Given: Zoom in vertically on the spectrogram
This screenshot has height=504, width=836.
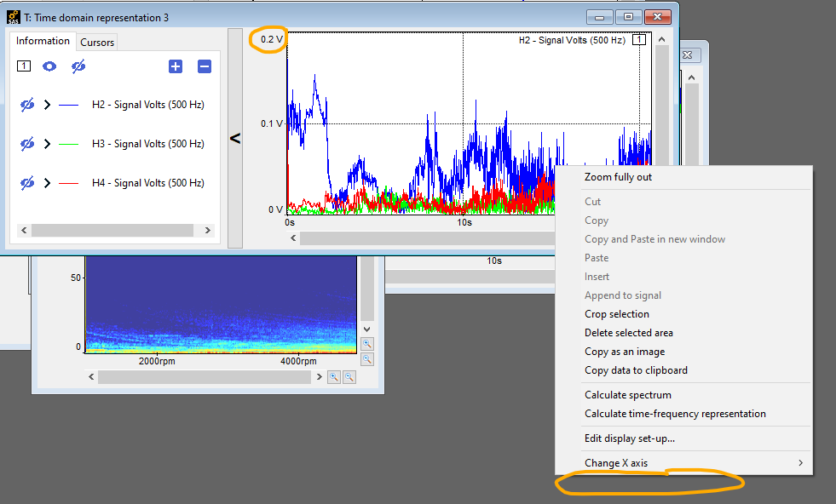Looking at the screenshot, I should coord(367,344).
